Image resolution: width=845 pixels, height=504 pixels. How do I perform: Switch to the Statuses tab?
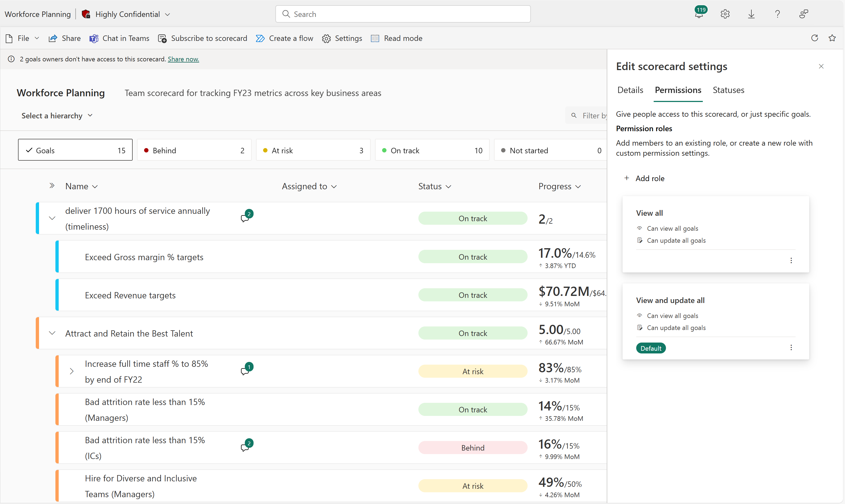728,90
